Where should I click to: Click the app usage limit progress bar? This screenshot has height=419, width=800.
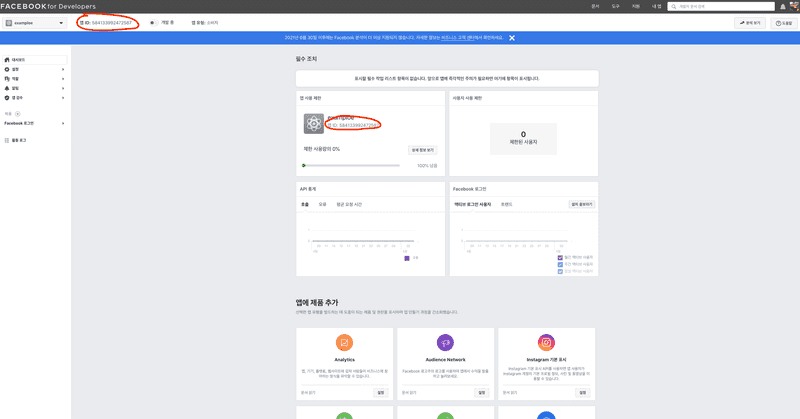(x=351, y=165)
